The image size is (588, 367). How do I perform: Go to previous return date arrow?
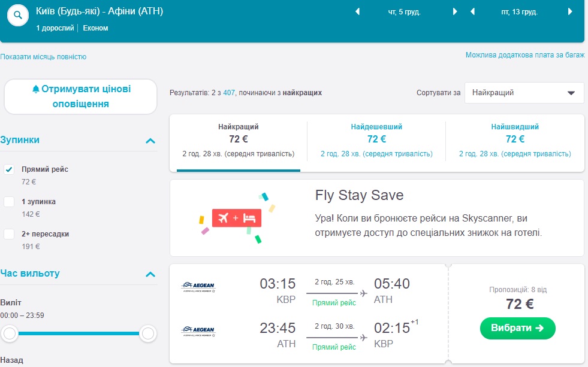pos(472,11)
